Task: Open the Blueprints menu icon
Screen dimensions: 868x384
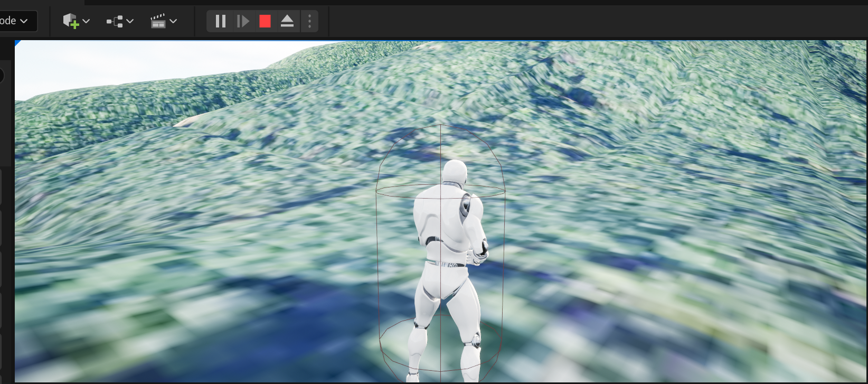Action: tap(115, 21)
